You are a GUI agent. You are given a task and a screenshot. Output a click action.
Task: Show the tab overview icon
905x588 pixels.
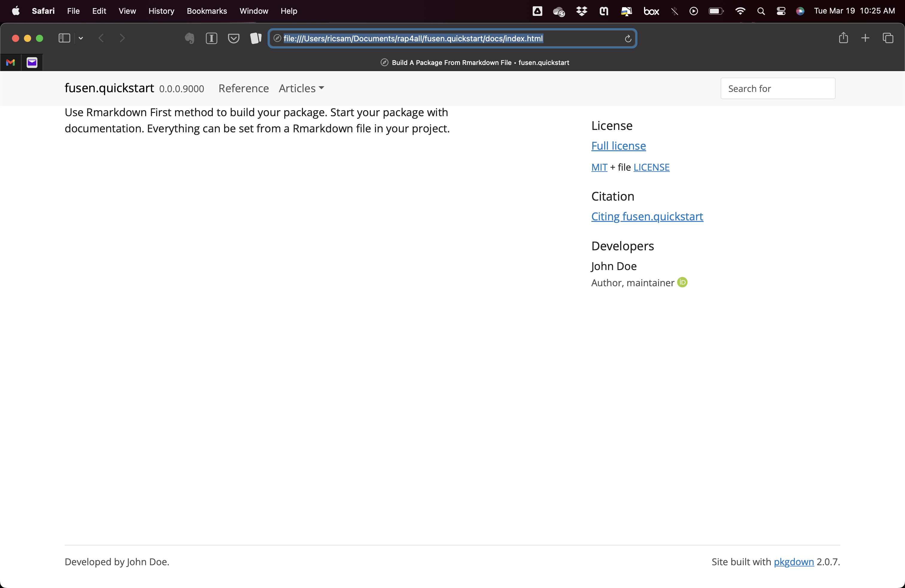pos(888,38)
